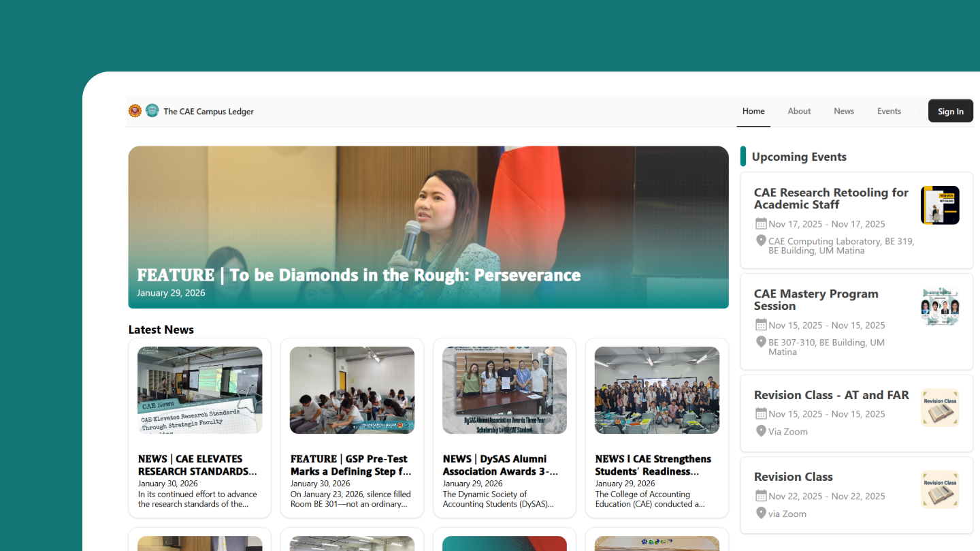Click calendar icon for Nov 22, 2025 event
The width and height of the screenshot is (980, 551).
761,496
